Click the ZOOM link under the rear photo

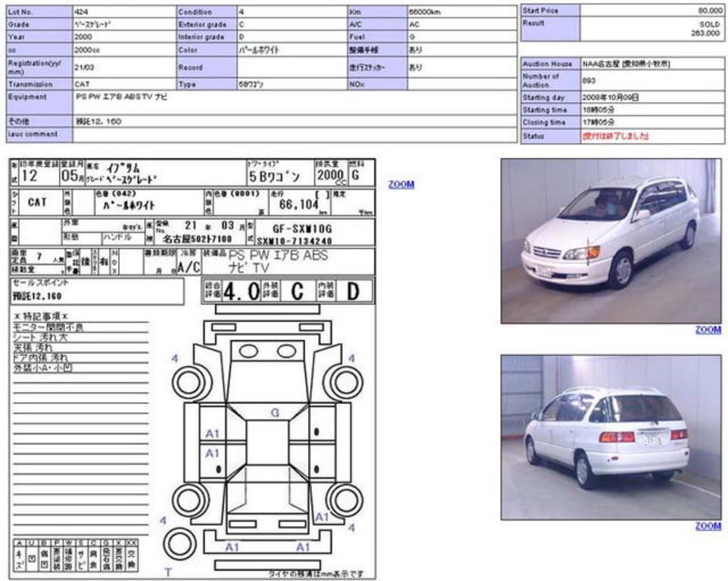pos(708,526)
